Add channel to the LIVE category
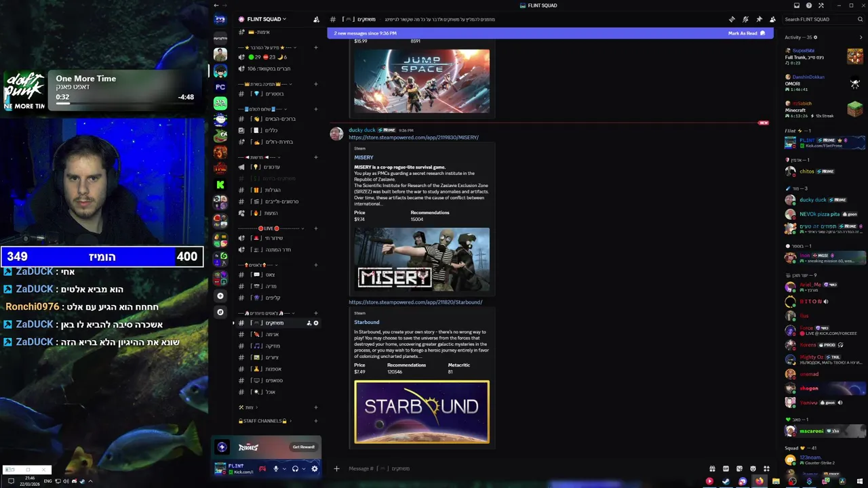The image size is (868, 488). 315,228
